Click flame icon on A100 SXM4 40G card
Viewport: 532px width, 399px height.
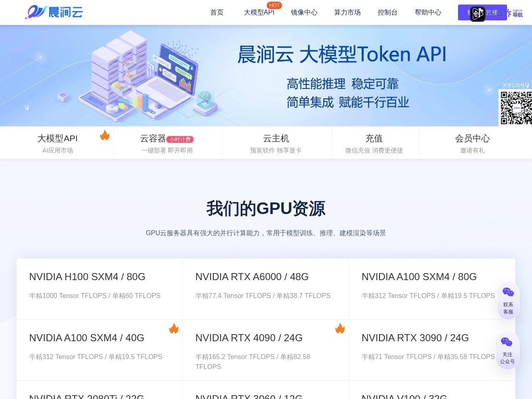coord(174,329)
